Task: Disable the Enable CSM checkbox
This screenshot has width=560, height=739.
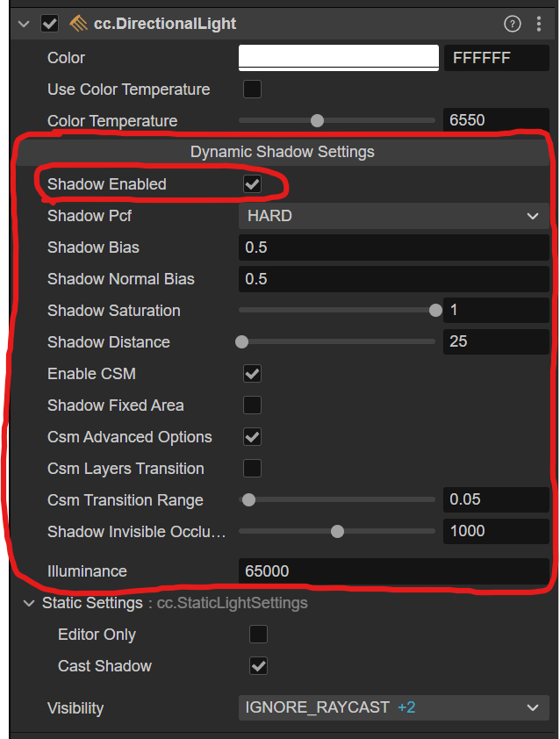Action: tap(252, 374)
